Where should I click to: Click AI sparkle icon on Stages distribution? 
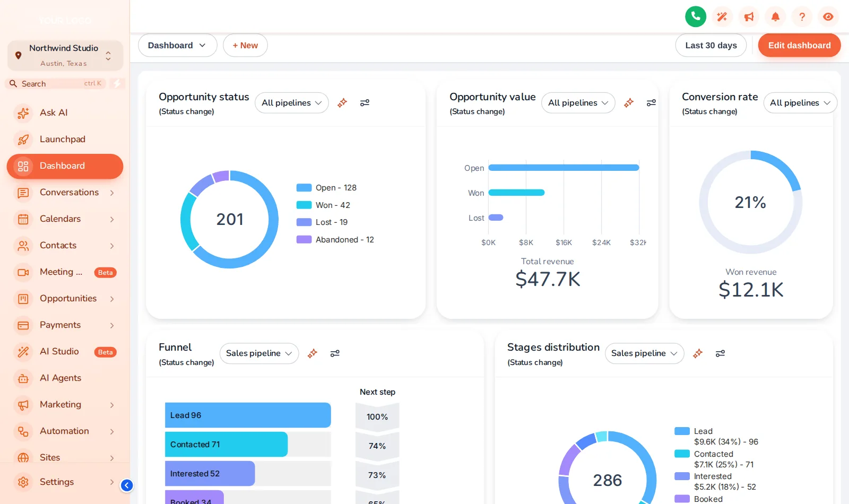point(698,353)
